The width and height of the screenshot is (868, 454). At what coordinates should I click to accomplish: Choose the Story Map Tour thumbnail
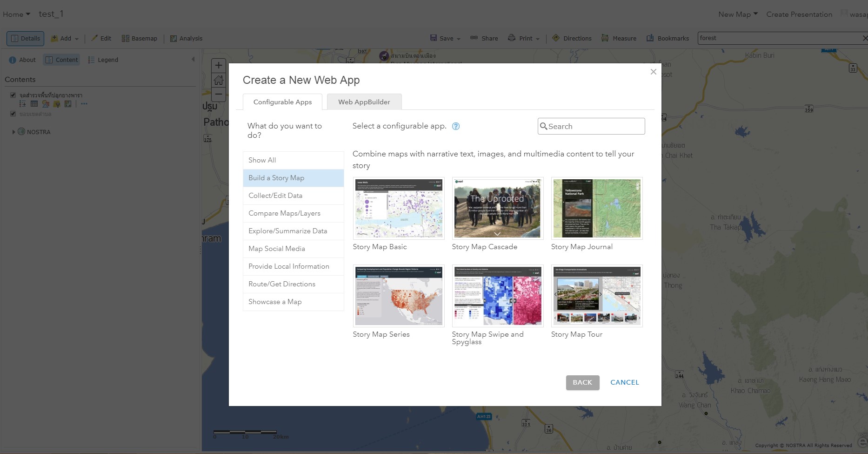click(597, 296)
